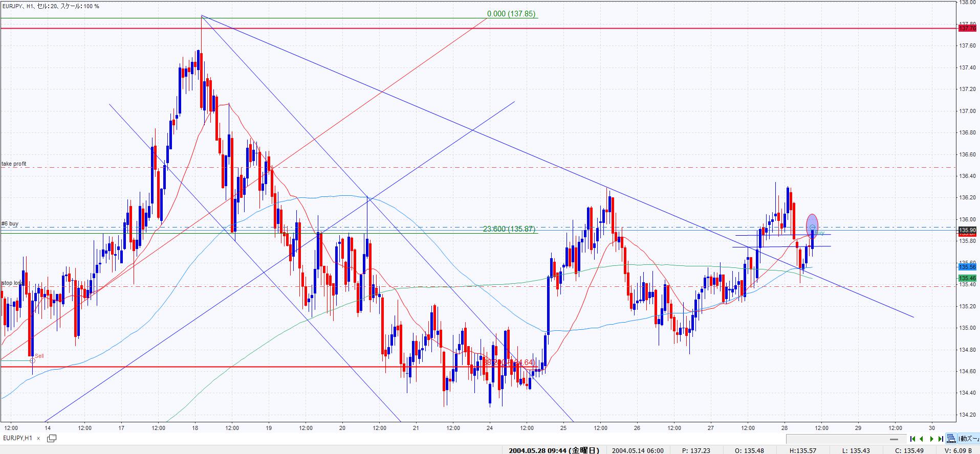
Task: Click the Fibonacci 0.000 (137.85) level label
Action: click(x=511, y=14)
